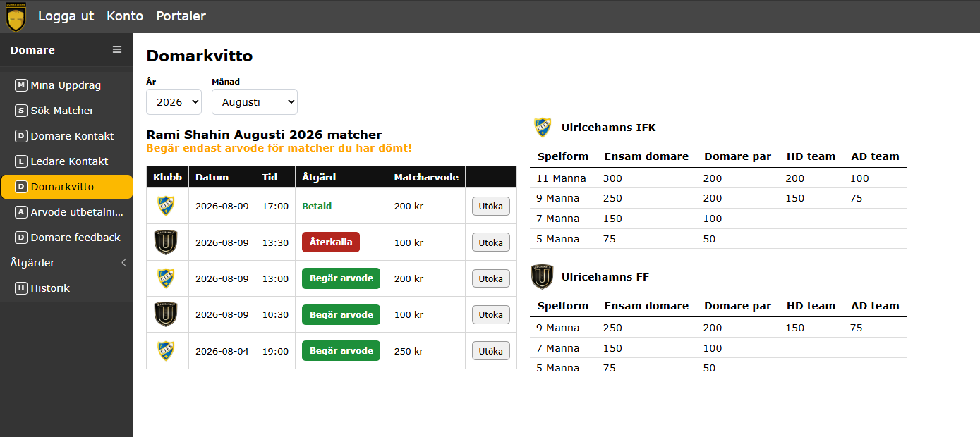Click the Ulricehamns IFK crest above fee table

543,128
